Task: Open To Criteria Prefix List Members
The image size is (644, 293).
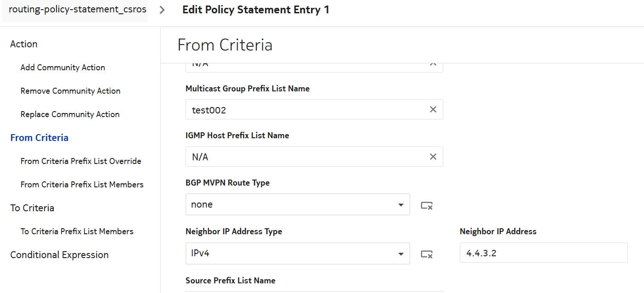Action: click(77, 231)
